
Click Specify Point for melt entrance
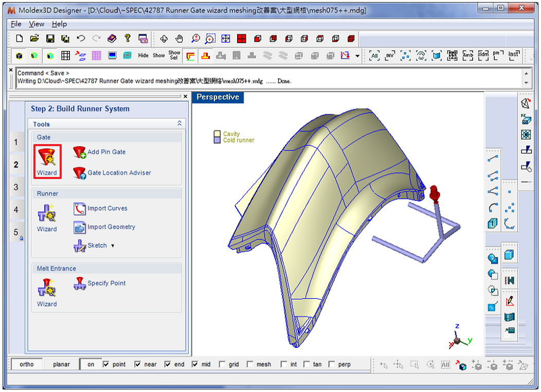pos(99,283)
